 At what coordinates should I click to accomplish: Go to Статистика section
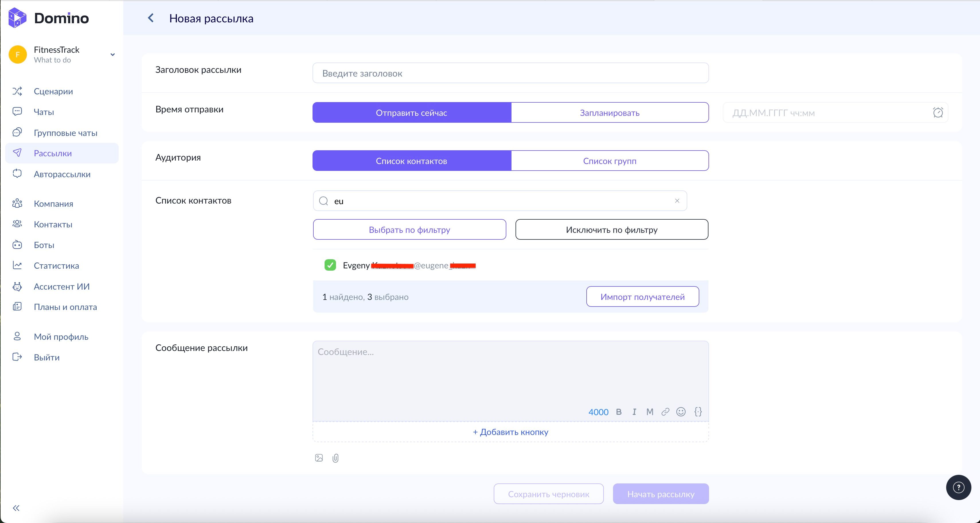click(56, 266)
